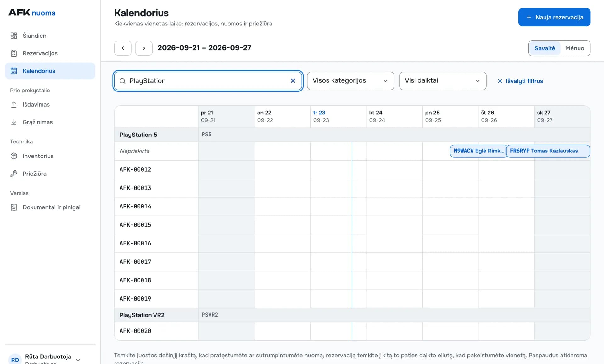Open Priežiūra wrench icon

pos(14,174)
